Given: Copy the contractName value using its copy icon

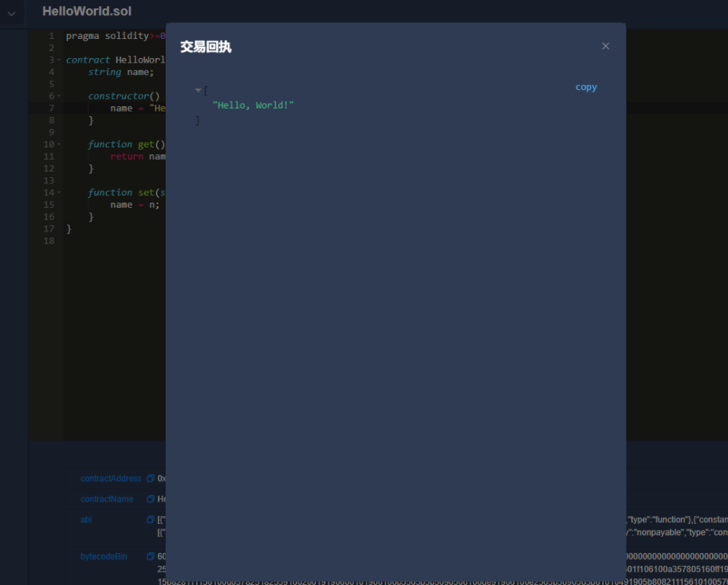Looking at the screenshot, I should coord(149,499).
